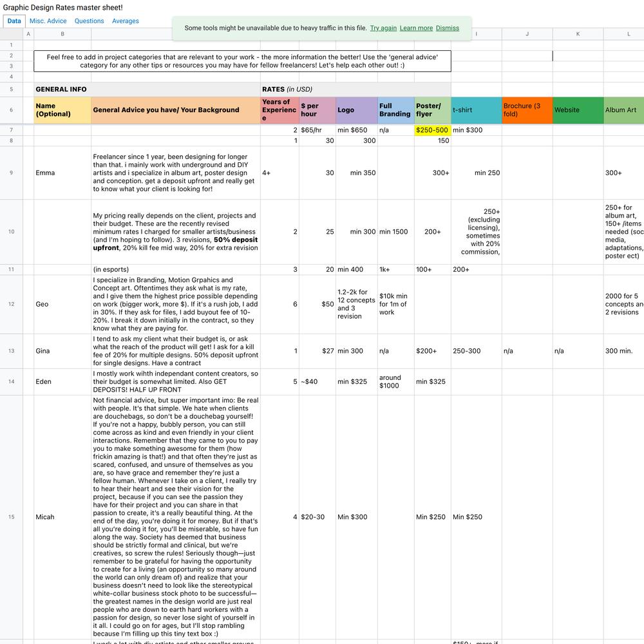This screenshot has height=644, width=644.
Task: Click the name cell Eden
Action: tap(62, 381)
